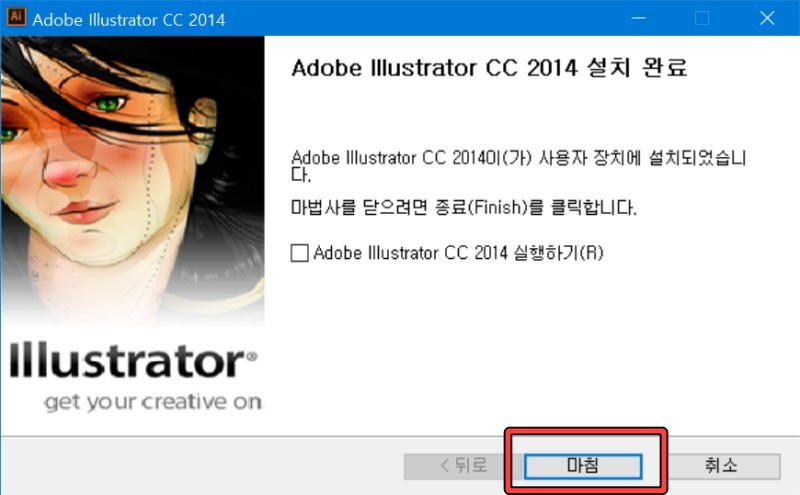
Task: Click the text '마법사를 닫으려면 종료(Finish)를 클릭합니다.'
Action: pyautogui.click(x=463, y=207)
